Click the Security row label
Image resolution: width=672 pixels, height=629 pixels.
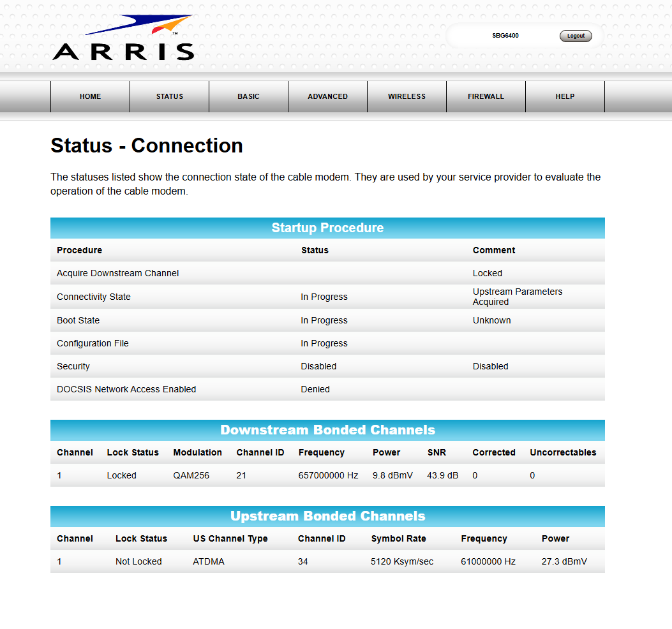click(73, 366)
